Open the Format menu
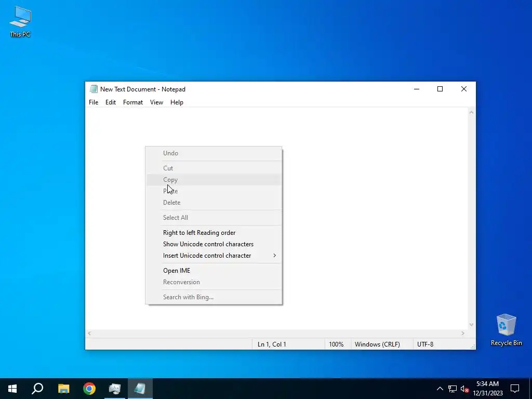Image resolution: width=532 pixels, height=399 pixels. [x=133, y=102]
